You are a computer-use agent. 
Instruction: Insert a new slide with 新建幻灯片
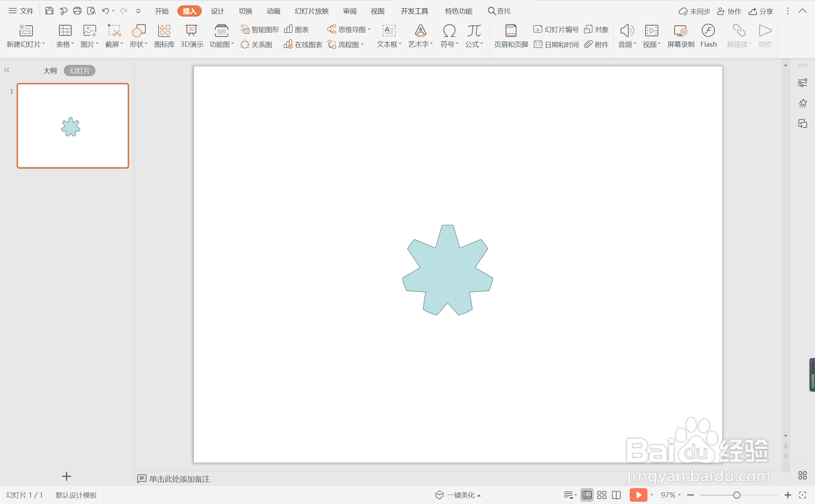point(26,36)
